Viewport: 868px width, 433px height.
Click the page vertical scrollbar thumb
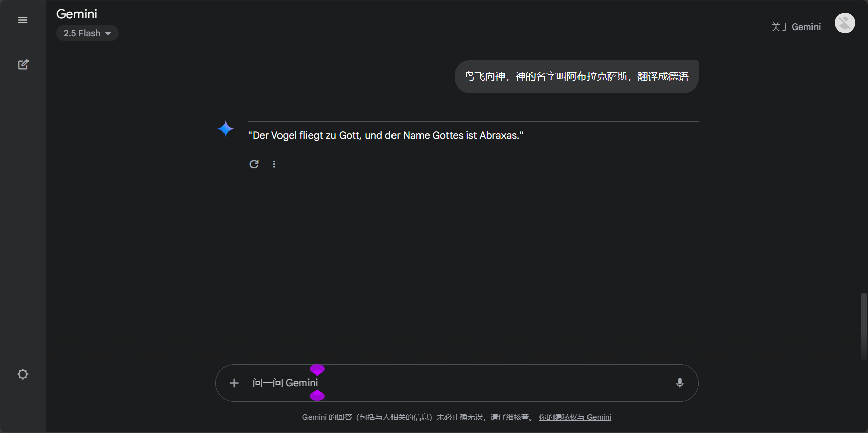(863, 326)
